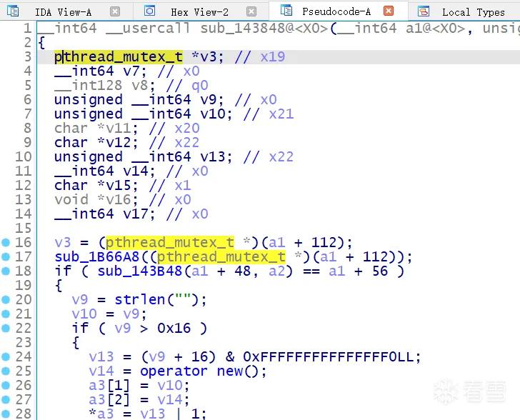Viewport: 520px width, 420px height.
Task: Click constant 0x16 on line 22
Action: [174, 328]
